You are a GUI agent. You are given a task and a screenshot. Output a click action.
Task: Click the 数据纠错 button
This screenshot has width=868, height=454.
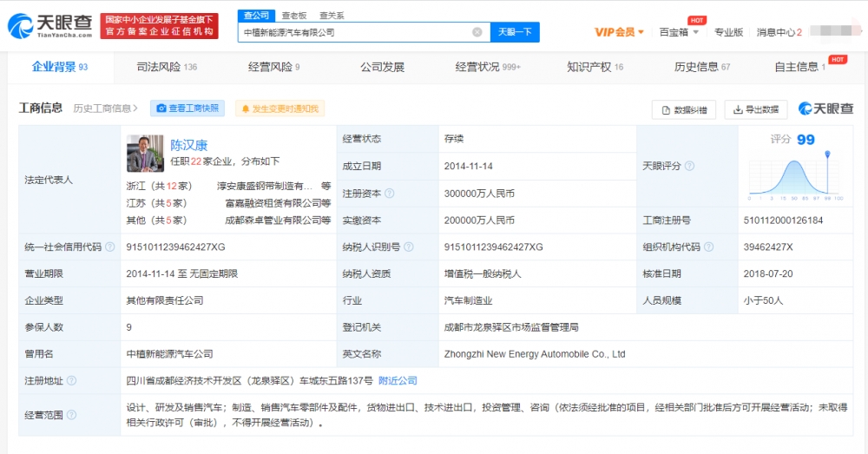pyautogui.click(x=684, y=109)
